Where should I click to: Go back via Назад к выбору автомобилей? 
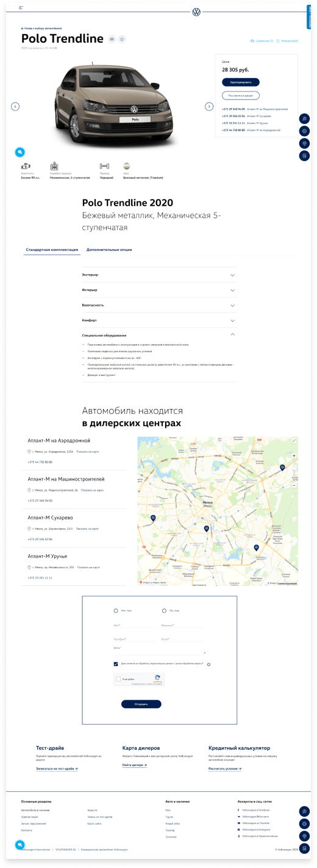click(x=41, y=28)
